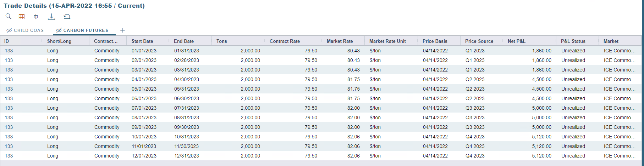
Task: Click the Contract Rate column header
Action: click(285, 41)
